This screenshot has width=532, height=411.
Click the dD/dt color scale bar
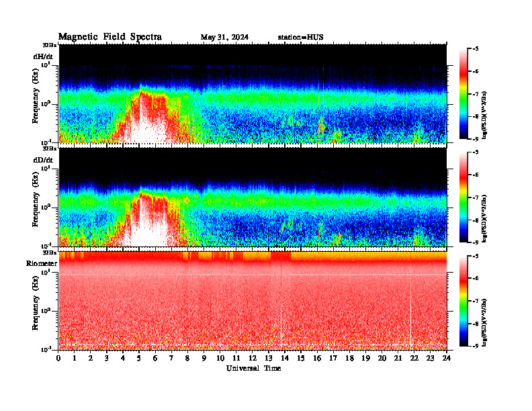pyautogui.click(x=463, y=197)
